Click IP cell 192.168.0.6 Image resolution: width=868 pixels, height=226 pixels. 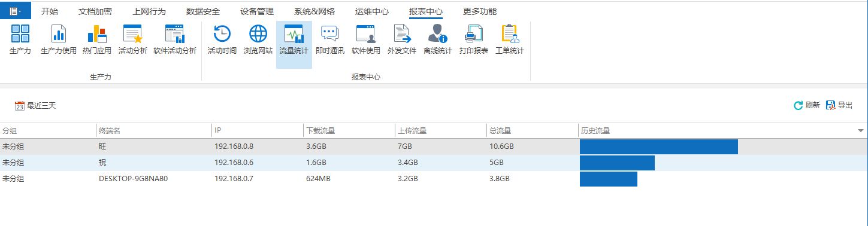click(x=234, y=163)
